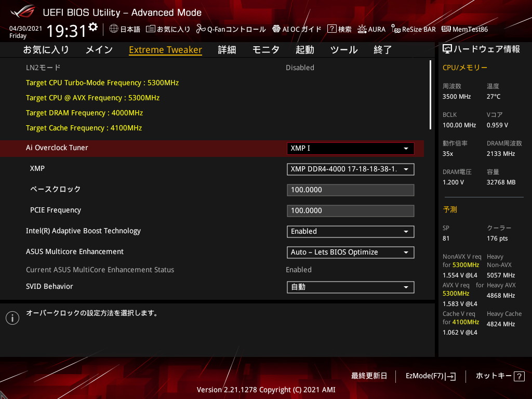Launch MemTest86 icon
532x399 pixels.
tap(446, 29)
